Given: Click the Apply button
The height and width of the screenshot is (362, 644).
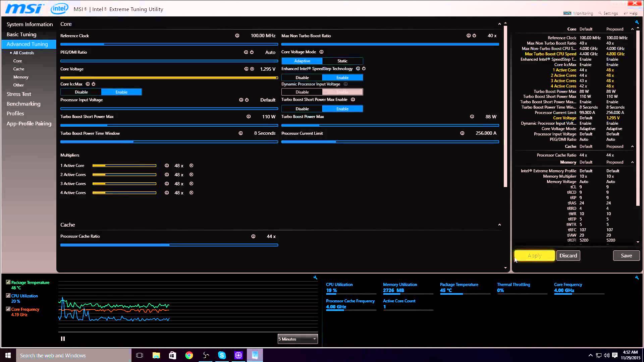Looking at the screenshot, I should click(x=534, y=256).
